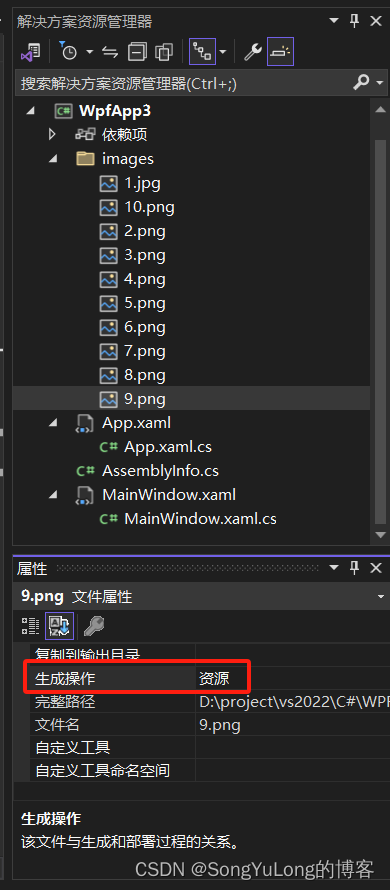The width and height of the screenshot is (390, 890).
Task: Click the 生成操作 value 资源
Action: (x=214, y=678)
